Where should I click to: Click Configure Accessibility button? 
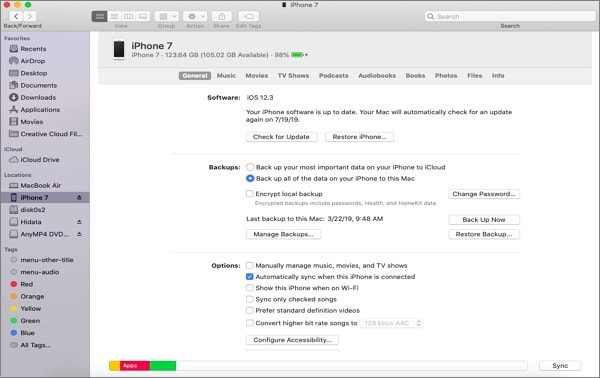pos(292,340)
